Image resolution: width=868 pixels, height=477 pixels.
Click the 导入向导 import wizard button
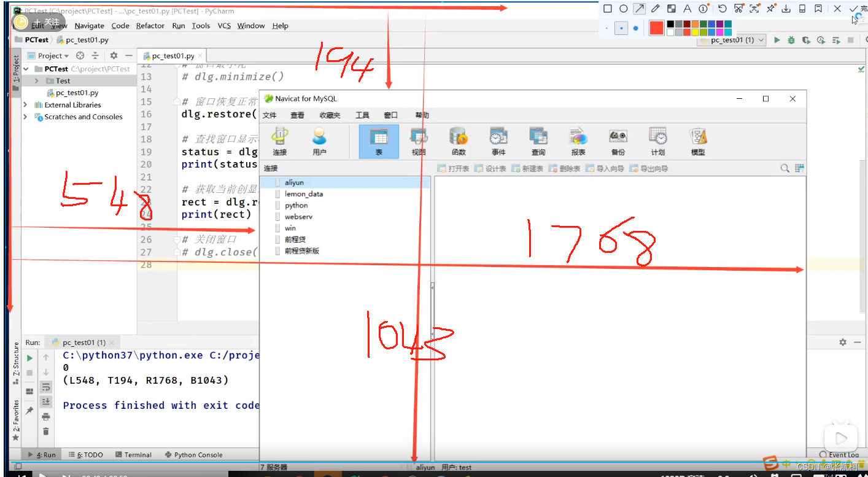tap(605, 169)
